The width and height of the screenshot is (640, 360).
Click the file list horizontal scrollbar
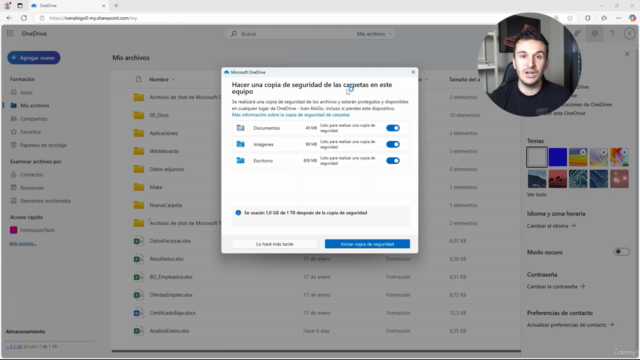pos(316,351)
